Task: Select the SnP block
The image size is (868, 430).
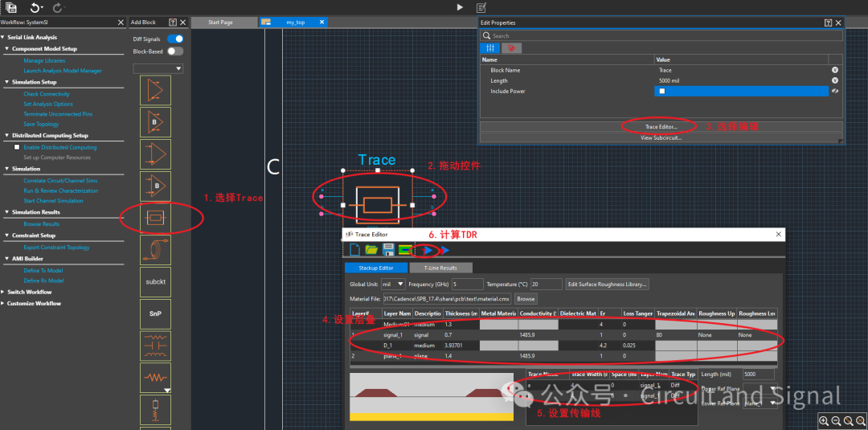Action: click(156, 313)
